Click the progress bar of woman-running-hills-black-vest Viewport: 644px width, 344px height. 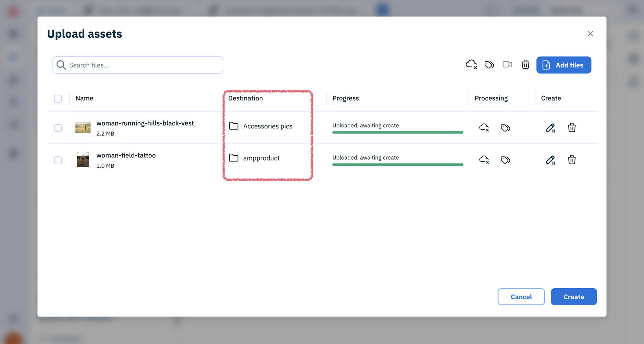pyautogui.click(x=398, y=132)
